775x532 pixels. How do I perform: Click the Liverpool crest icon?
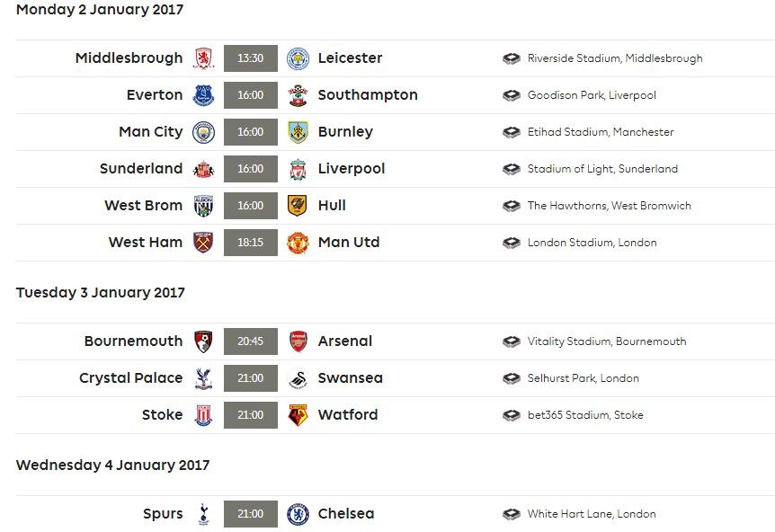pyautogui.click(x=298, y=169)
